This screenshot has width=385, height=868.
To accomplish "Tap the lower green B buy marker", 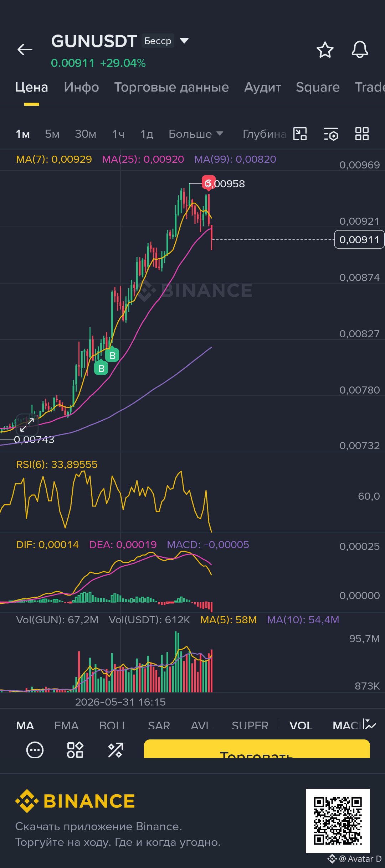I will 101,368.
